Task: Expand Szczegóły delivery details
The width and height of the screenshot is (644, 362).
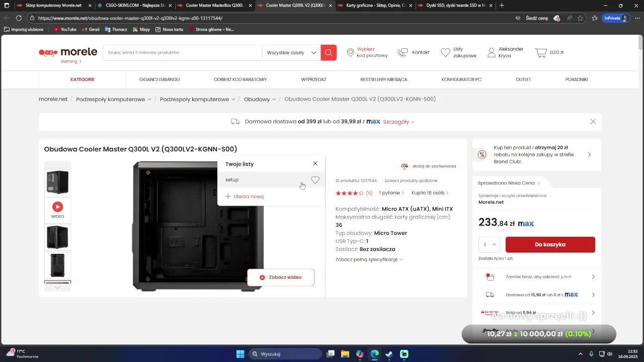Action: point(398,122)
